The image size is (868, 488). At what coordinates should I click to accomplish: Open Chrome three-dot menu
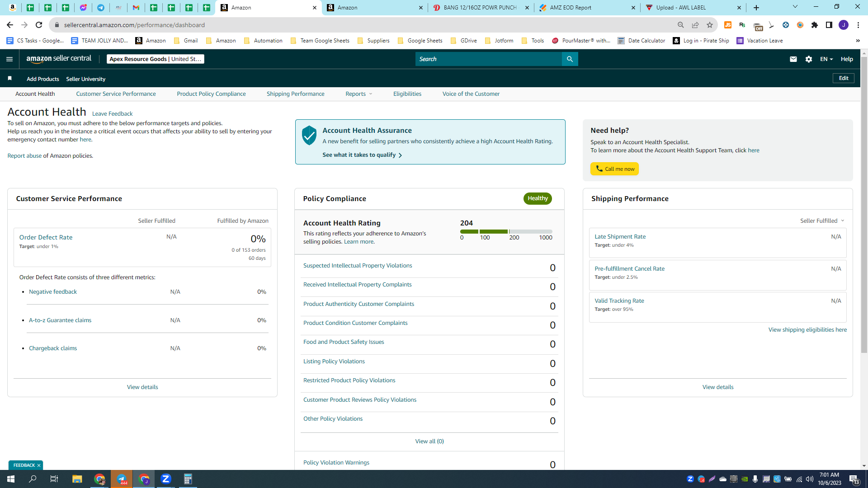pyautogui.click(x=858, y=25)
